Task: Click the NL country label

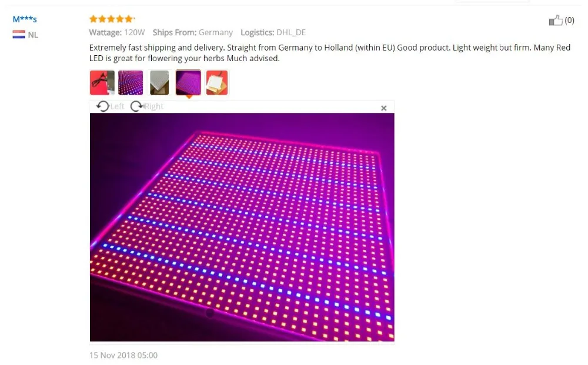Action: (x=33, y=35)
